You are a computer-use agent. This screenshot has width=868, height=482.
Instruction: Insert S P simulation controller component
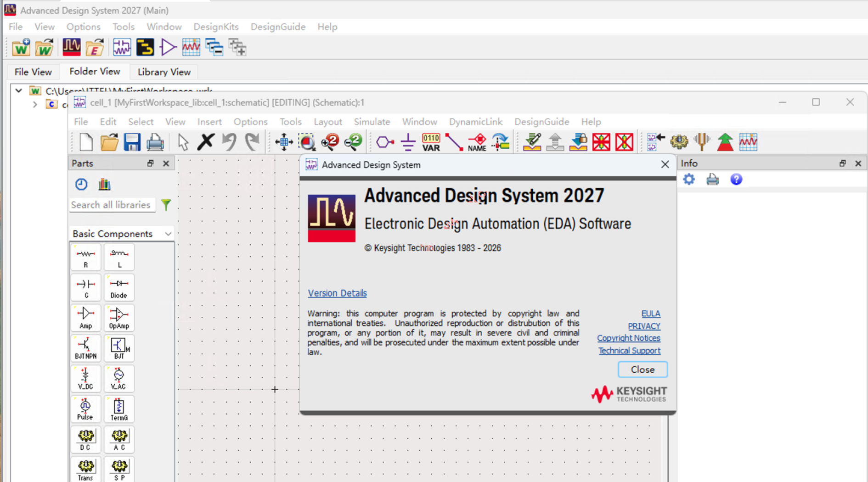coord(119,469)
